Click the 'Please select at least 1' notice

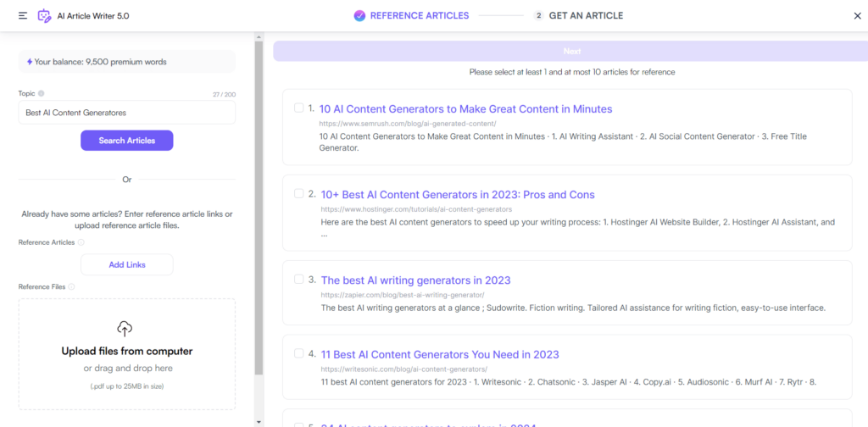(x=572, y=72)
